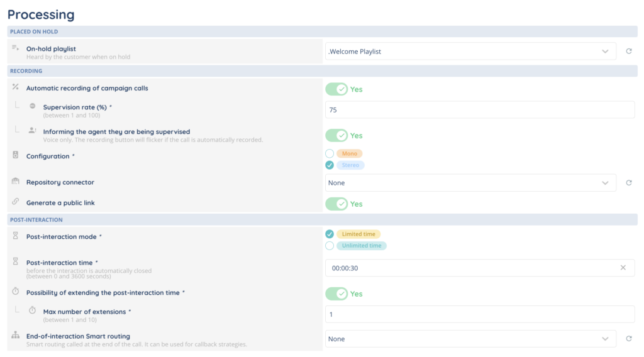Click the playlist icon beside On-hold playlist

[x=16, y=48]
